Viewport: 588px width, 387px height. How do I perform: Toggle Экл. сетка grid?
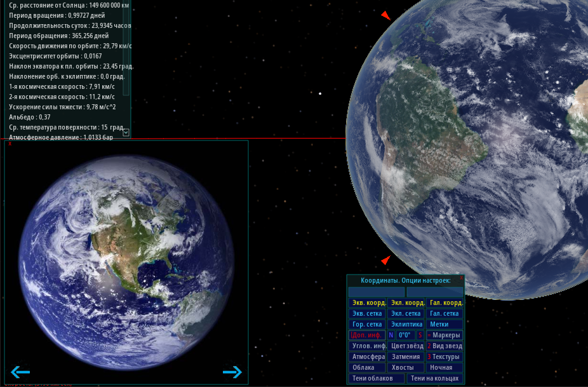coord(406,313)
